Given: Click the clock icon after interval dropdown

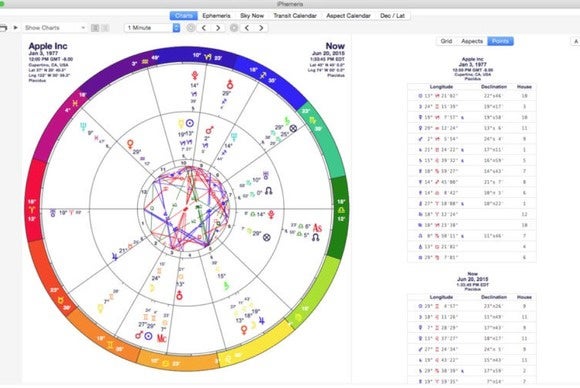Looking at the screenshot, I should (190, 28).
